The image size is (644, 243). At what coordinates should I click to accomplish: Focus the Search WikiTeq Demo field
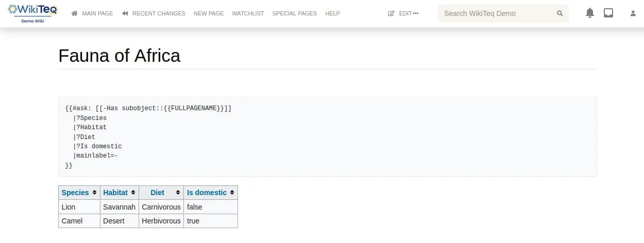(x=497, y=13)
